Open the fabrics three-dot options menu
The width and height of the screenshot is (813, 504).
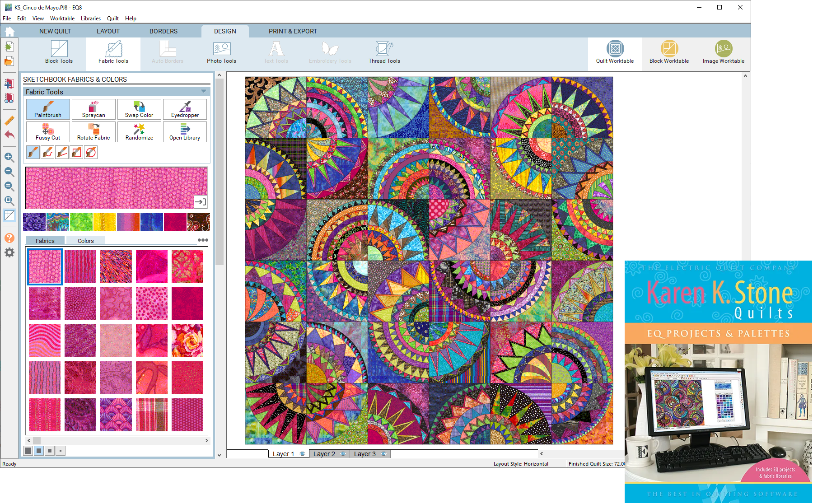pyautogui.click(x=203, y=240)
